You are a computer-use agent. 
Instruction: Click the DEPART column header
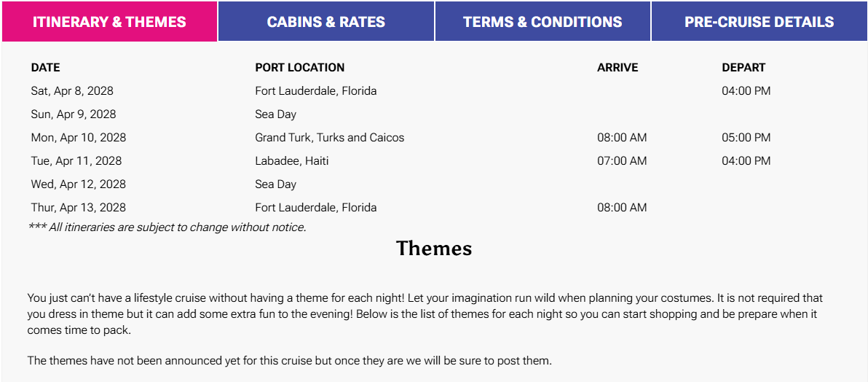pos(743,68)
